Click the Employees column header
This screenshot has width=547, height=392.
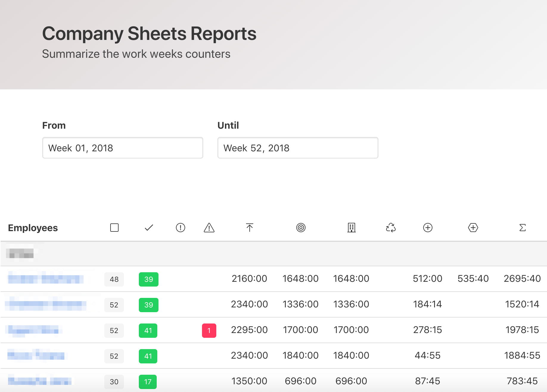click(33, 228)
